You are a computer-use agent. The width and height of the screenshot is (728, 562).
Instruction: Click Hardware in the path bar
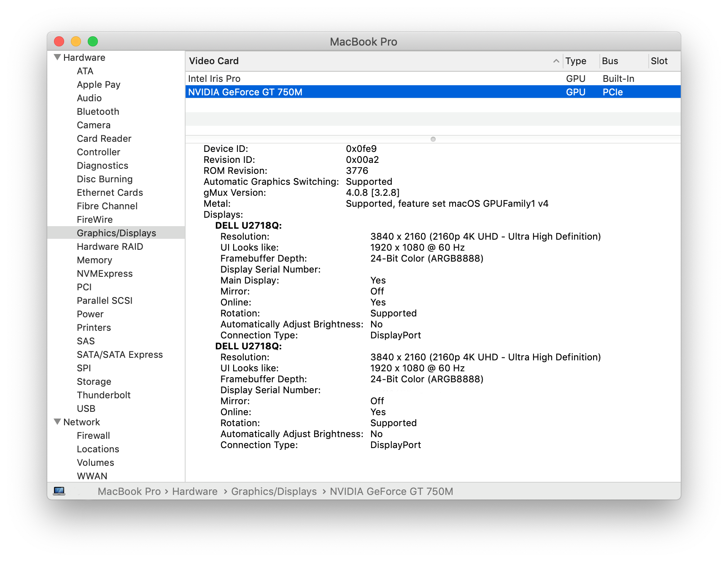195,492
